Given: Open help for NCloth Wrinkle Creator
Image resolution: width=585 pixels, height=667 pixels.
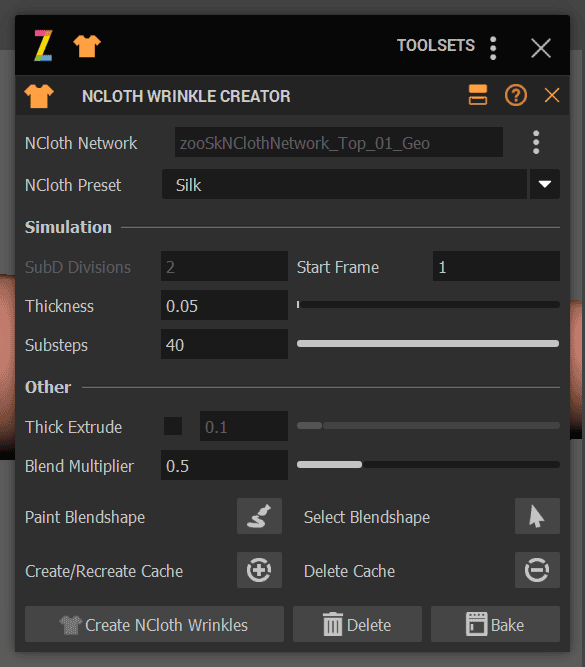Looking at the screenshot, I should pos(516,95).
